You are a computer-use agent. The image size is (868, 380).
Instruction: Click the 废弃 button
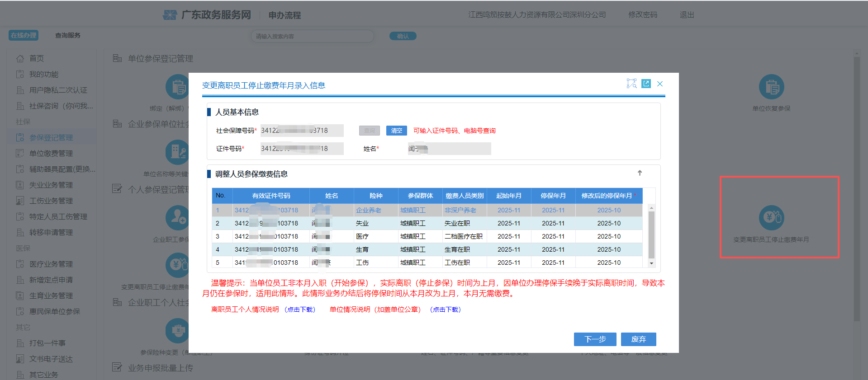point(638,339)
